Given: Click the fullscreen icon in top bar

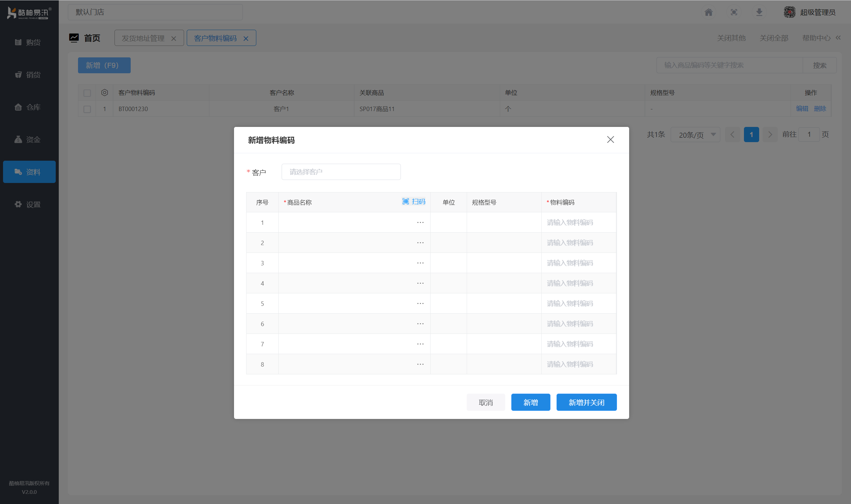Looking at the screenshot, I should (734, 12).
